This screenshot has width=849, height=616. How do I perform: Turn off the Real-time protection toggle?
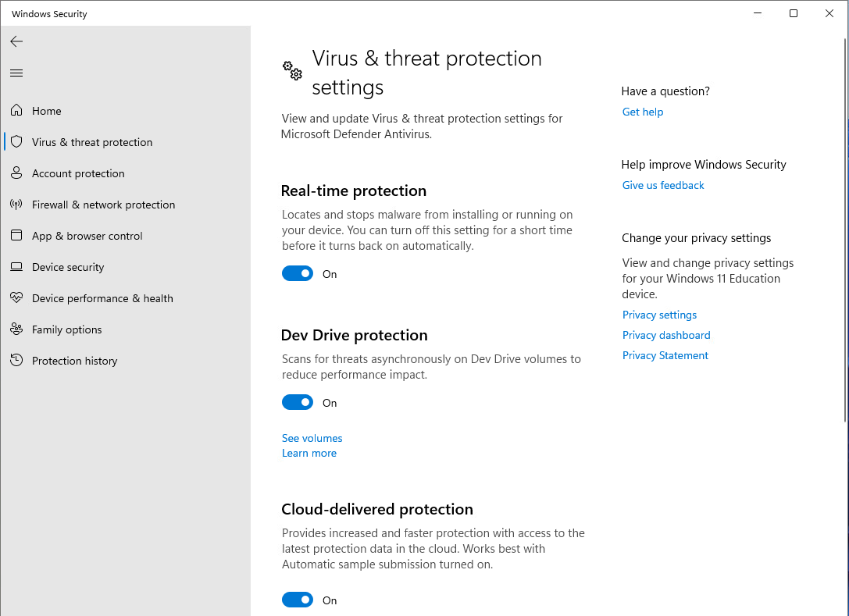[298, 274]
